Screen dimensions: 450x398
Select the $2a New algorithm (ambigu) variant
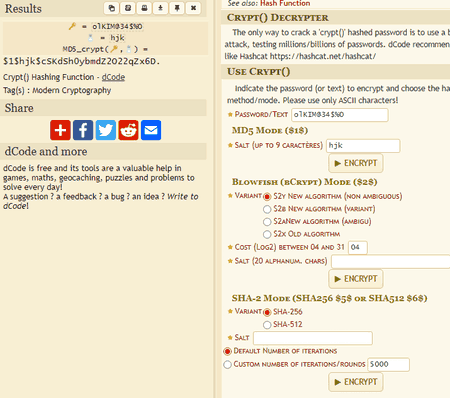point(267,222)
